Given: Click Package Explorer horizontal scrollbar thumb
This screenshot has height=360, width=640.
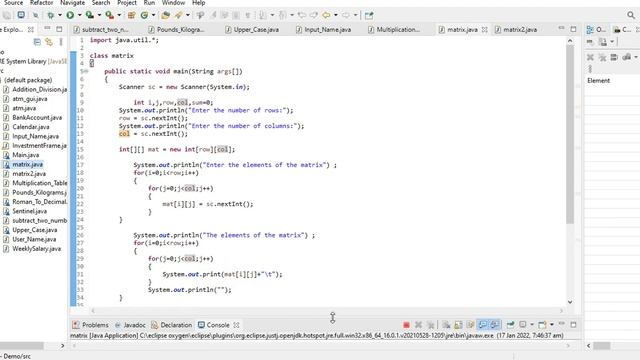Looking at the screenshot, I should 22,346.
